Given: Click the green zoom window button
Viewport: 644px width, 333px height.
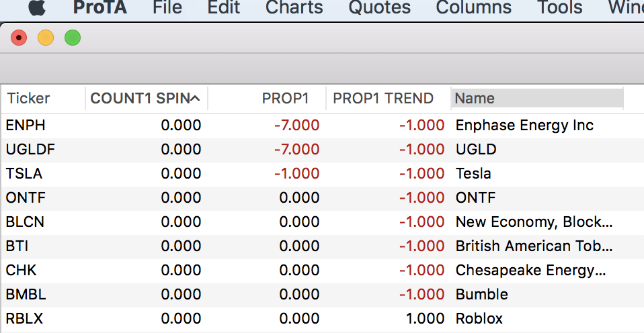Looking at the screenshot, I should click(x=73, y=38).
